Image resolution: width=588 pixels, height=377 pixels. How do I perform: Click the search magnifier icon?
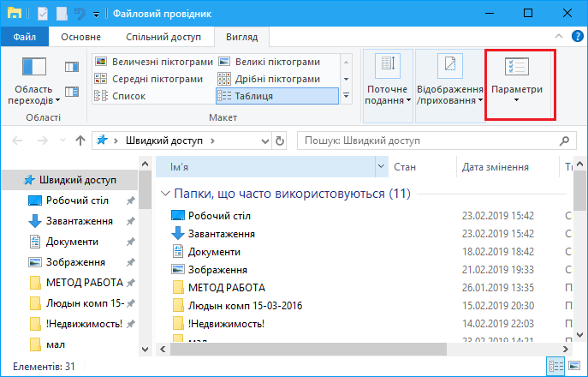564,141
